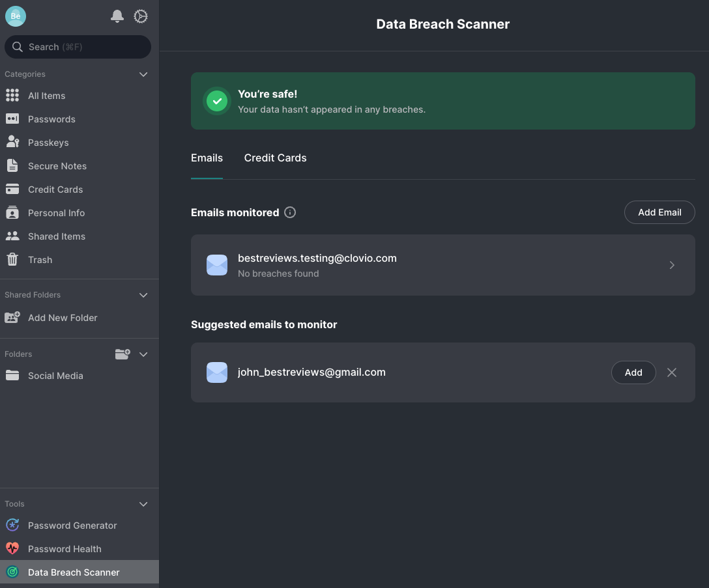
Task: Open the Credit Cards category in sidebar
Action: (x=55, y=189)
